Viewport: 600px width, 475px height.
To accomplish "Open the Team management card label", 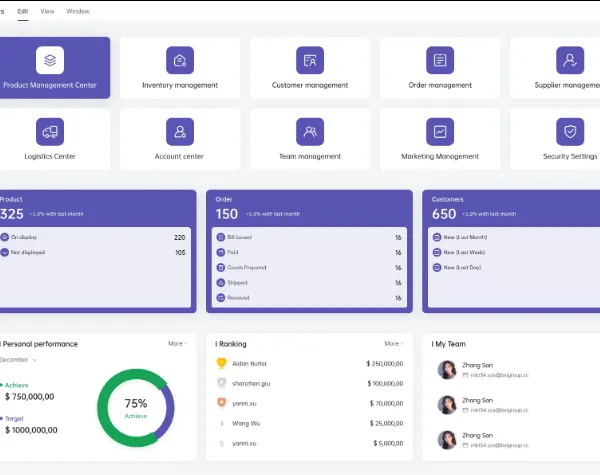I will coord(310,157).
